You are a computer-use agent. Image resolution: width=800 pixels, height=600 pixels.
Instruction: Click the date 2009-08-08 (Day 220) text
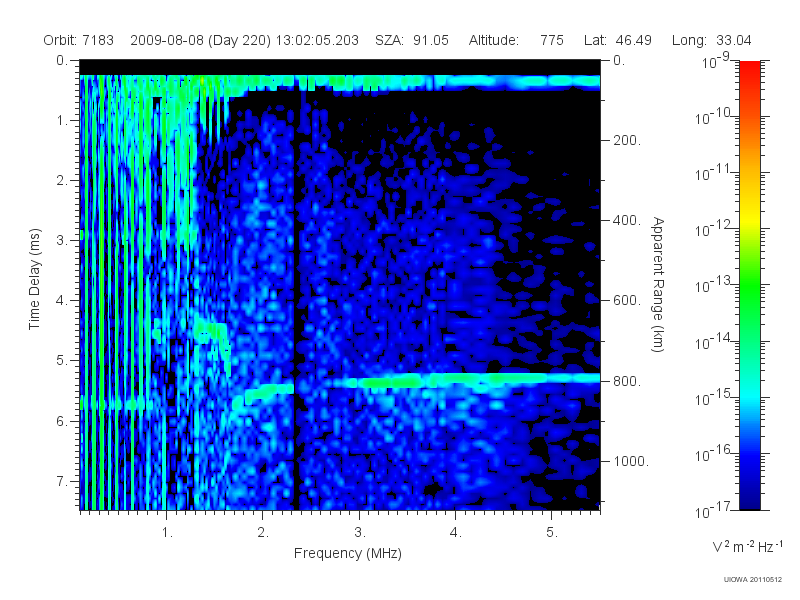click(x=201, y=40)
